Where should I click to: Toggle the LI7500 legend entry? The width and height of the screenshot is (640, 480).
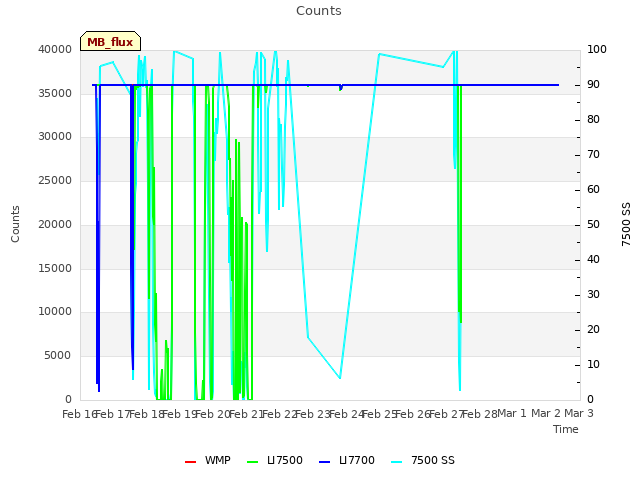275,460
